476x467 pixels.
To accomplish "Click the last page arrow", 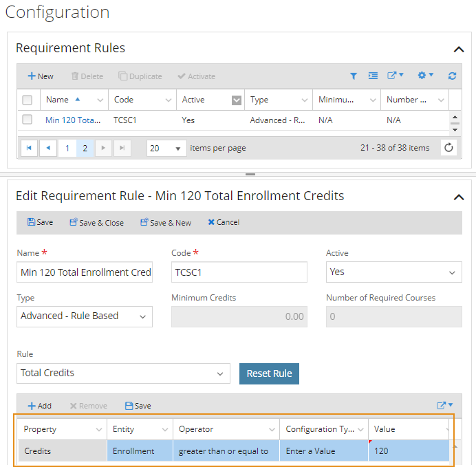I will click(122, 148).
